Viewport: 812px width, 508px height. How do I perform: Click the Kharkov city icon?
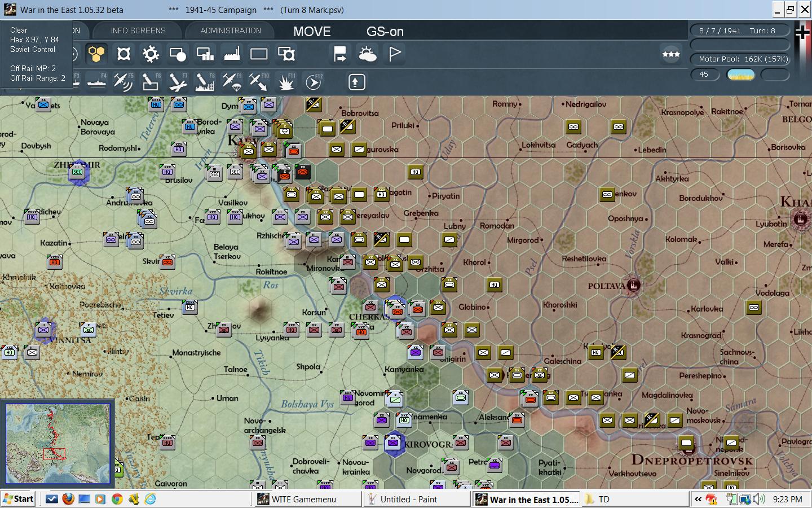pyautogui.click(x=800, y=219)
